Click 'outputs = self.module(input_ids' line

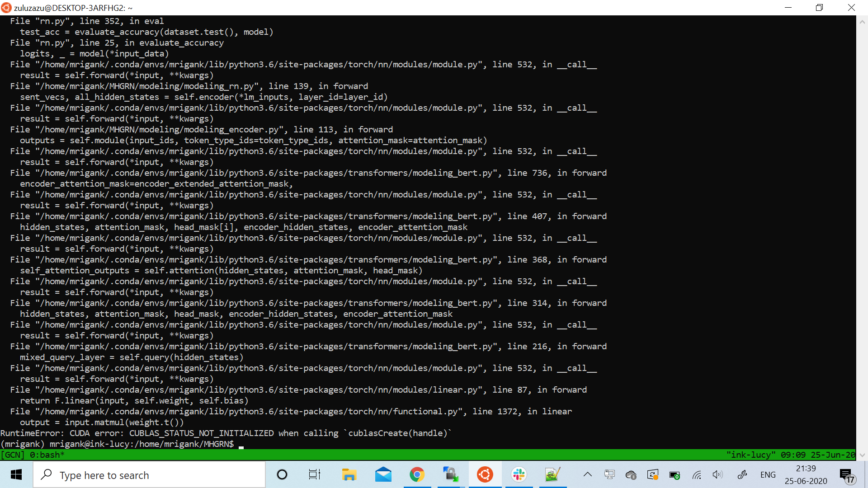coord(254,141)
